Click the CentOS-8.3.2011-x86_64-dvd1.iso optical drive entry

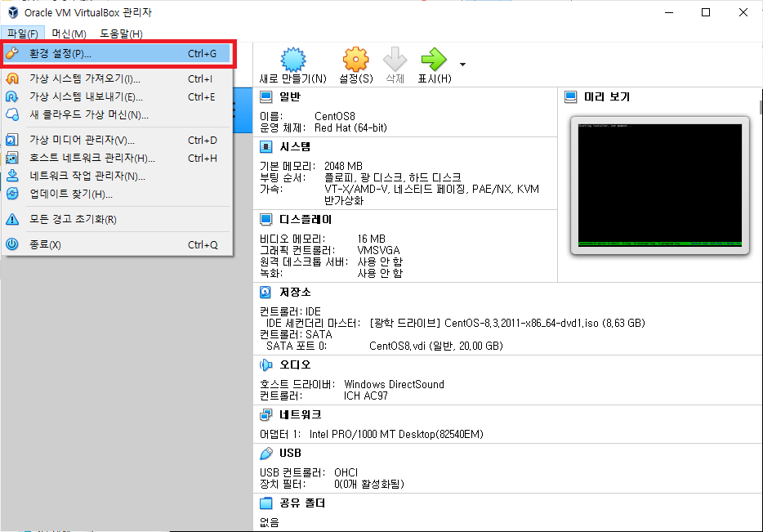click(507, 323)
